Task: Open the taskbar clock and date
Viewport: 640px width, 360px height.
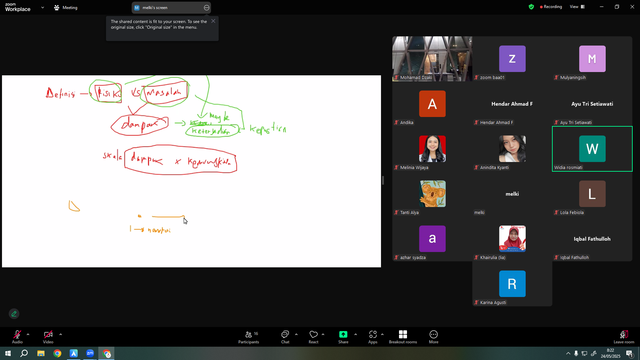Action: (610, 353)
